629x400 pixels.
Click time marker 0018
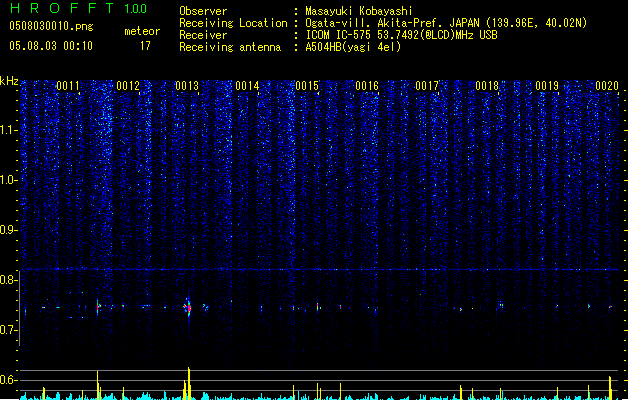tap(487, 86)
